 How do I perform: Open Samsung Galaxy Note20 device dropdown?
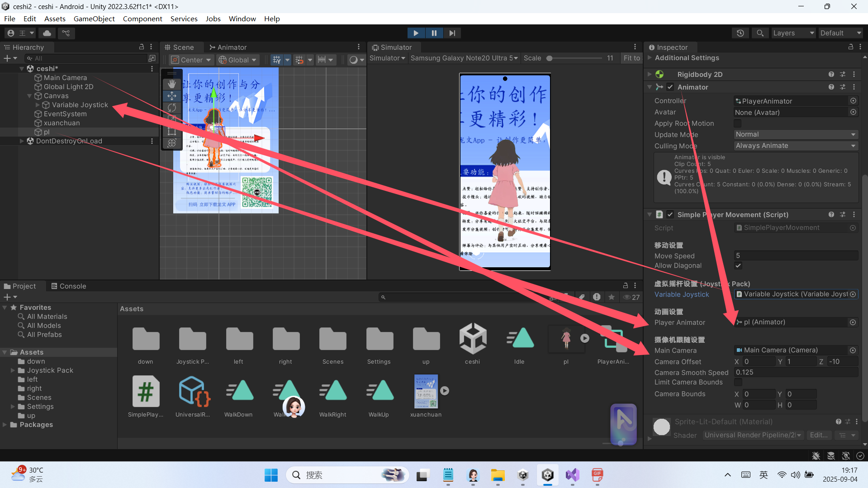[464, 58]
